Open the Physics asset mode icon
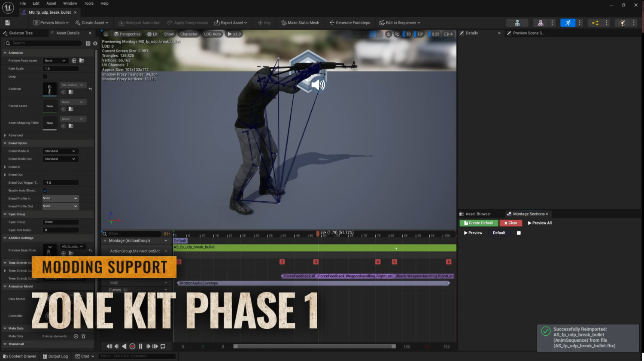This screenshot has width=644, height=361. 622,23
